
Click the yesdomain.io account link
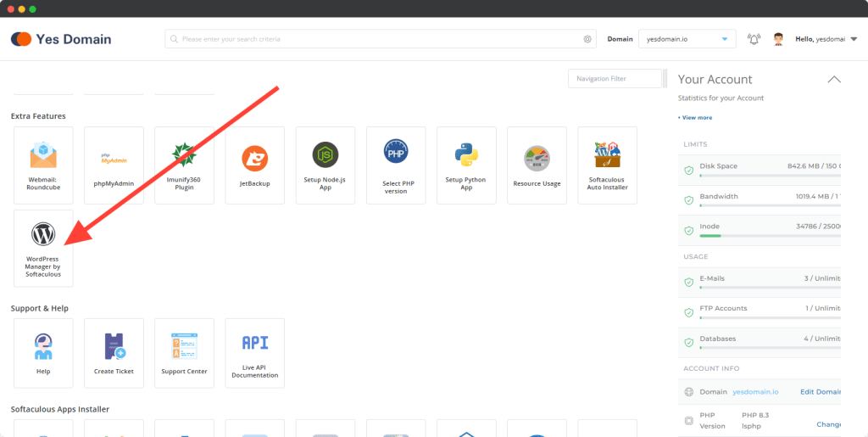pos(755,391)
